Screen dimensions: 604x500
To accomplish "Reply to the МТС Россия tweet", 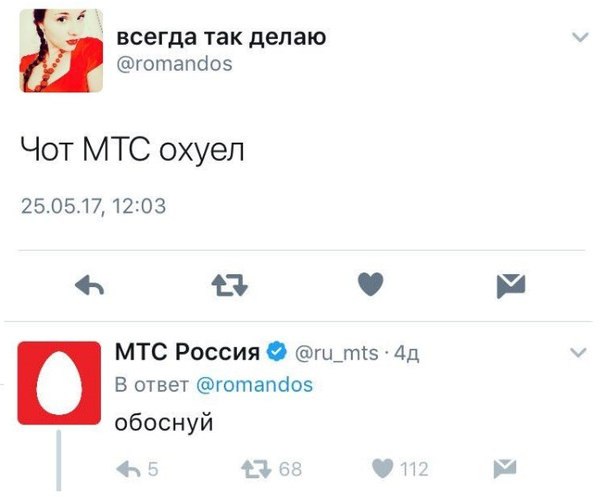I will [128, 469].
